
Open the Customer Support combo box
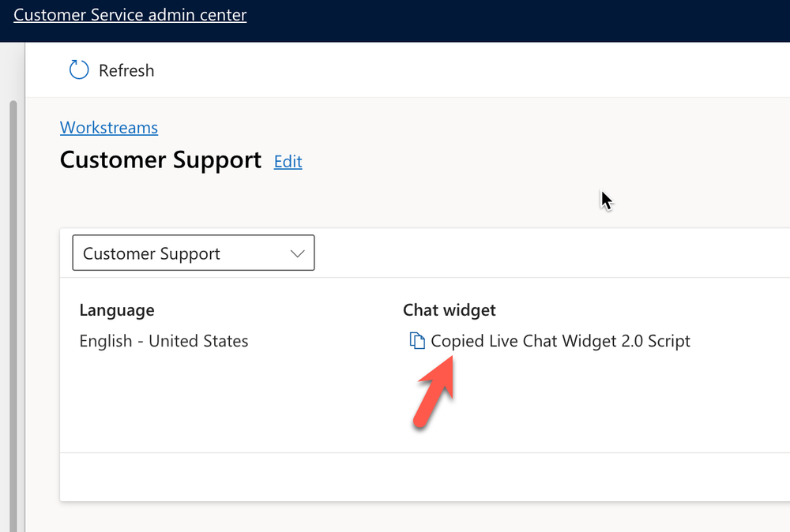coord(193,253)
